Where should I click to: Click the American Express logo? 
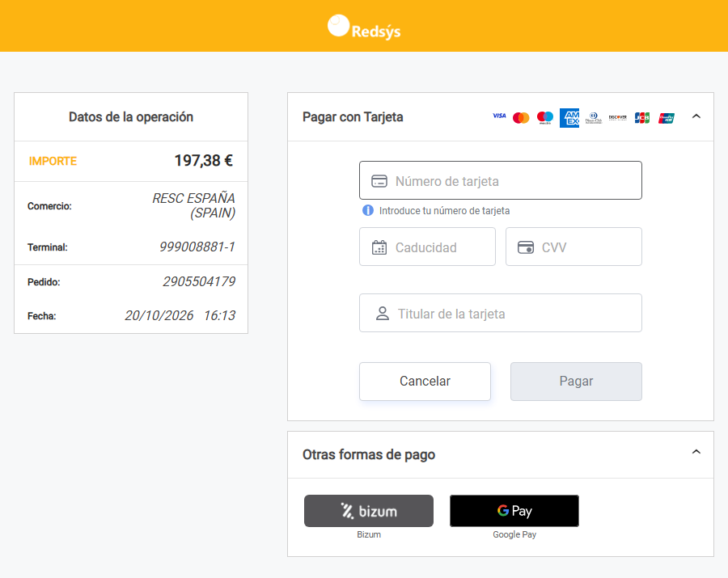pyautogui.click(x=569, y=118)
